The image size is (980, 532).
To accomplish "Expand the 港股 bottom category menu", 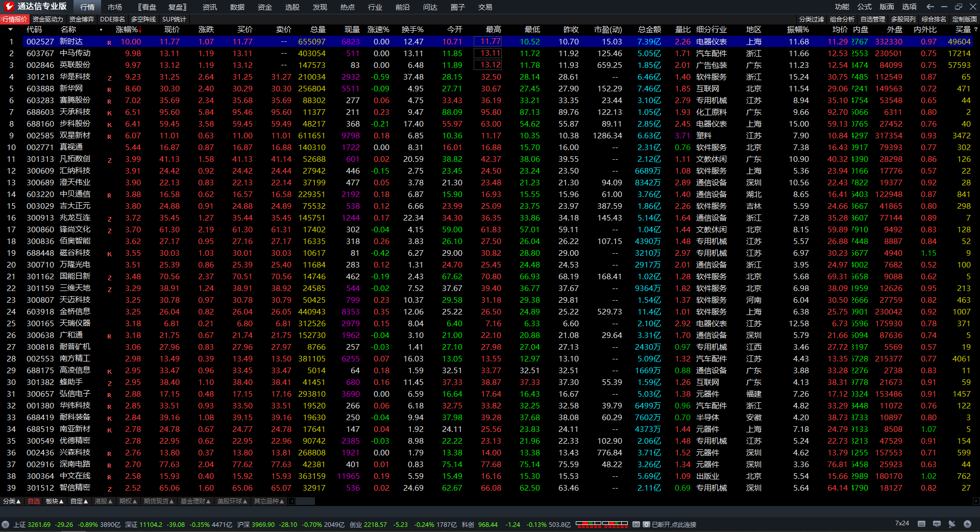I will coord(104,501).
